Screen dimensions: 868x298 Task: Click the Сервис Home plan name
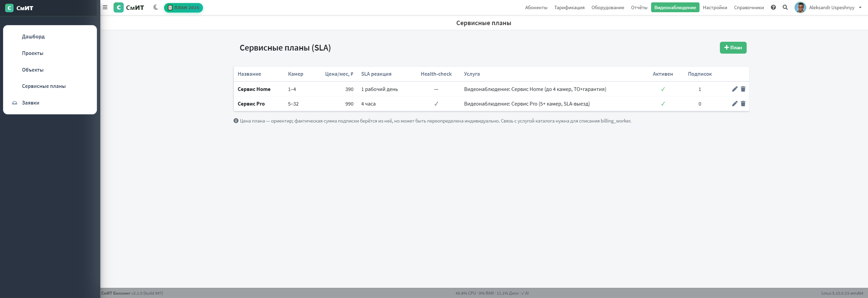(254, 89)
